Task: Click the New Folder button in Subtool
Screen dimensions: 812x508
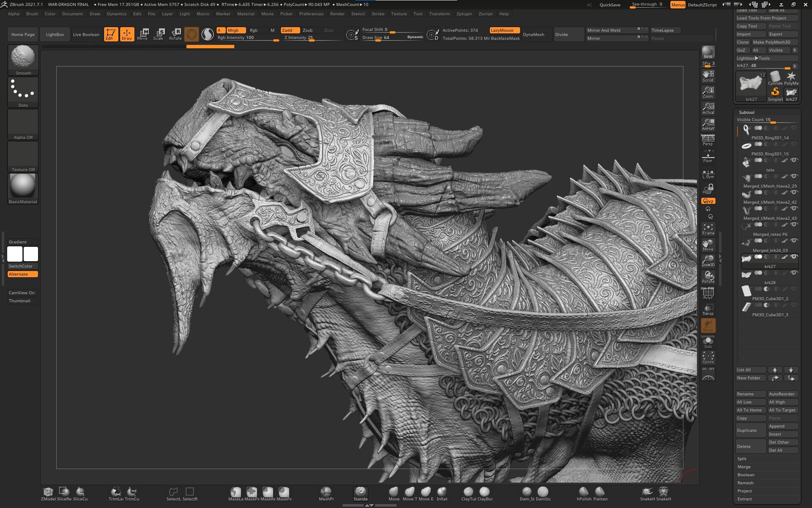Action: [750, 378]
